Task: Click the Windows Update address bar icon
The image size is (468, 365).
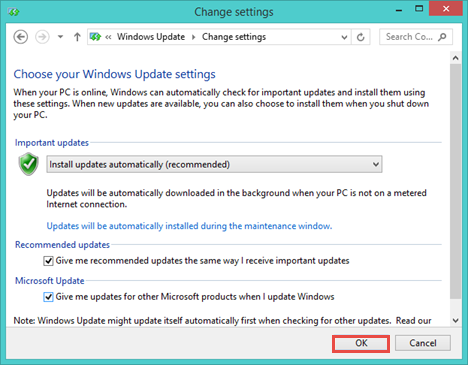Action: (95, 37)
